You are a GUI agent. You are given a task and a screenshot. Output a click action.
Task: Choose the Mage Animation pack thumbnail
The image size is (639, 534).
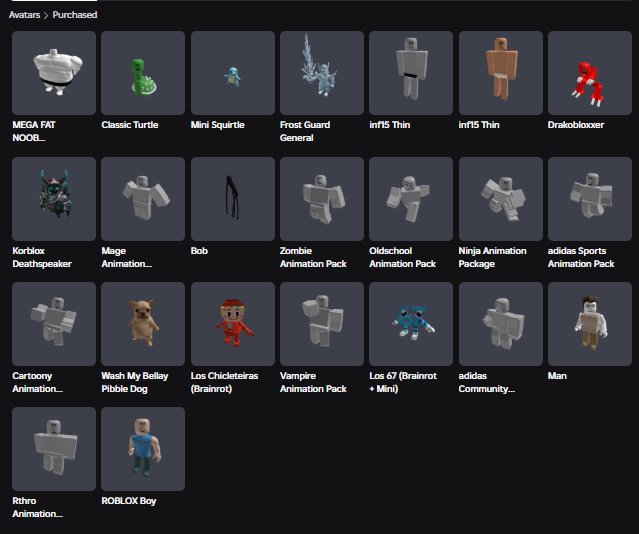pos(143,199)
